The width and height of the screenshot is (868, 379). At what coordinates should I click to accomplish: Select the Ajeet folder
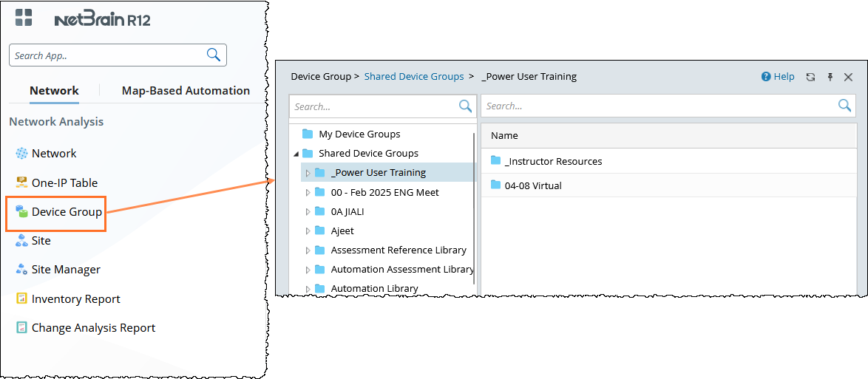tap(342, 231)
